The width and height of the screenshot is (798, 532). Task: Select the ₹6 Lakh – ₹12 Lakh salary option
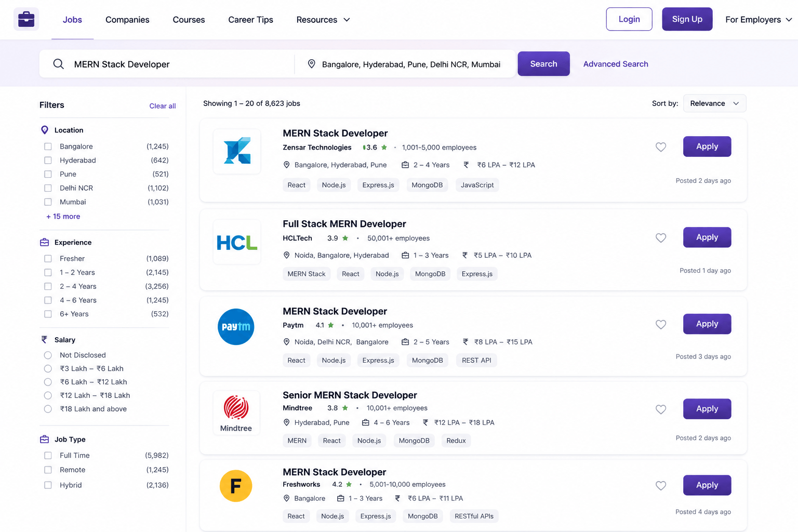coord(48,382)
